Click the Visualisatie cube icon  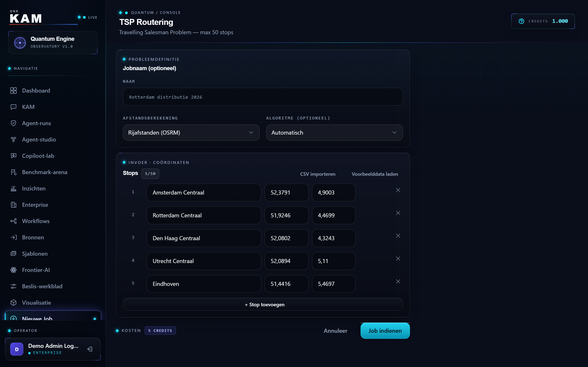click(14, 302)
